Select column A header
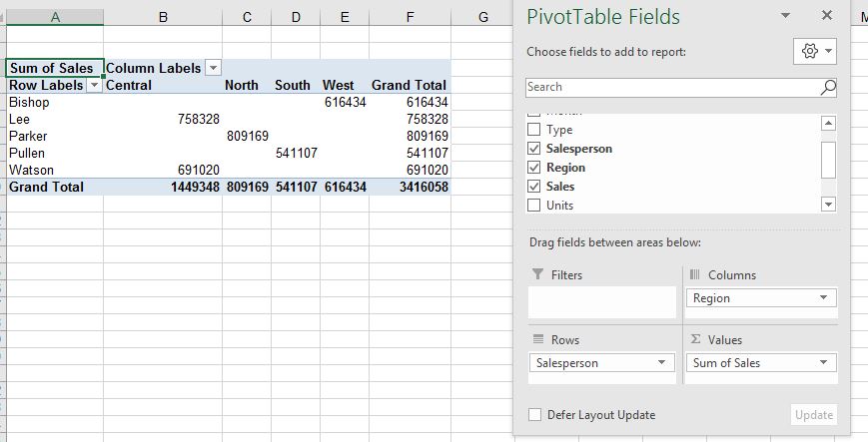 [55, 17]
